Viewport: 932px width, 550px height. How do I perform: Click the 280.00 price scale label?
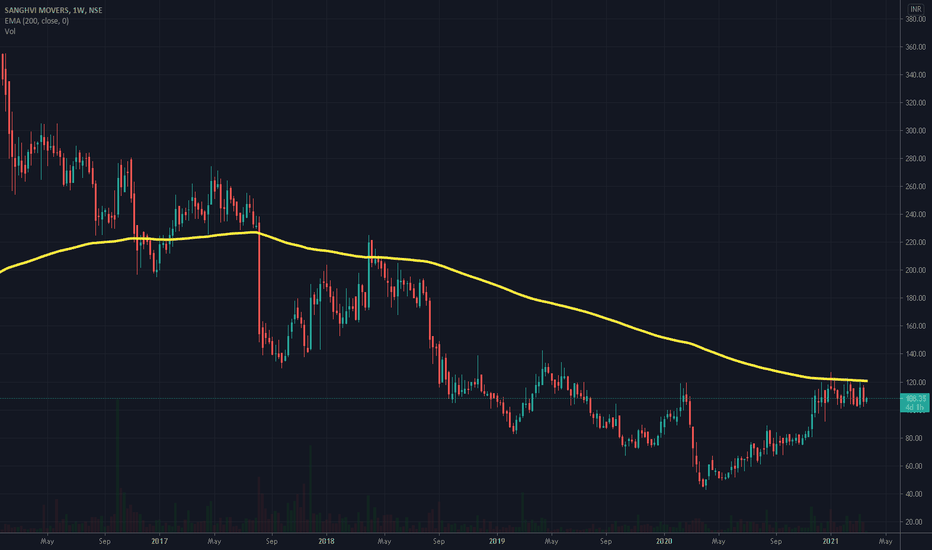915,159
